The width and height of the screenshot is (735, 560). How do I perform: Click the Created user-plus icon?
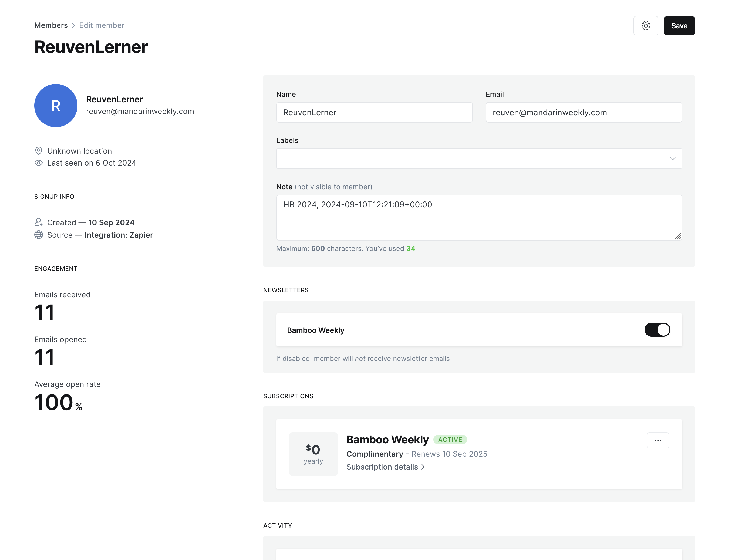pos(39,222)
